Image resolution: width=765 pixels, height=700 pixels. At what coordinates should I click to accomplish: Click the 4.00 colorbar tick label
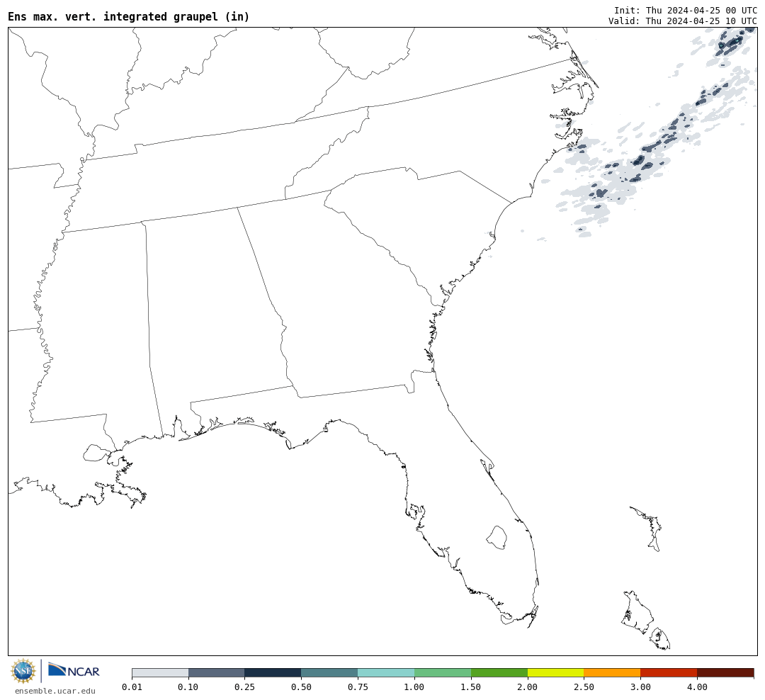click(x=697, y=687)
